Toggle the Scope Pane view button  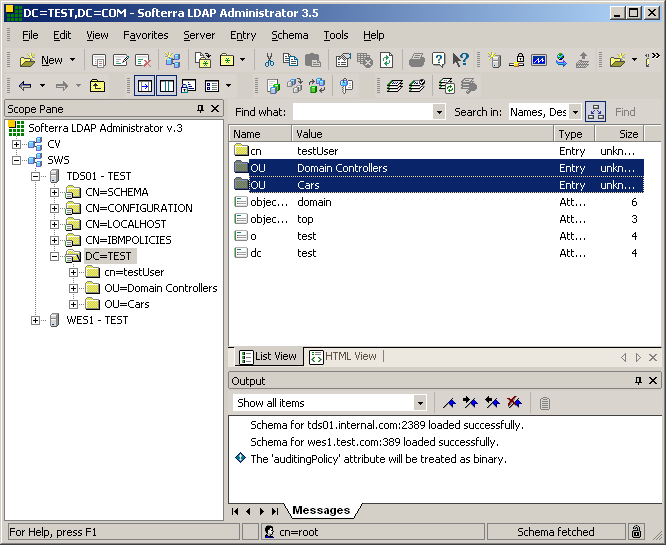[x=144, y=86]
